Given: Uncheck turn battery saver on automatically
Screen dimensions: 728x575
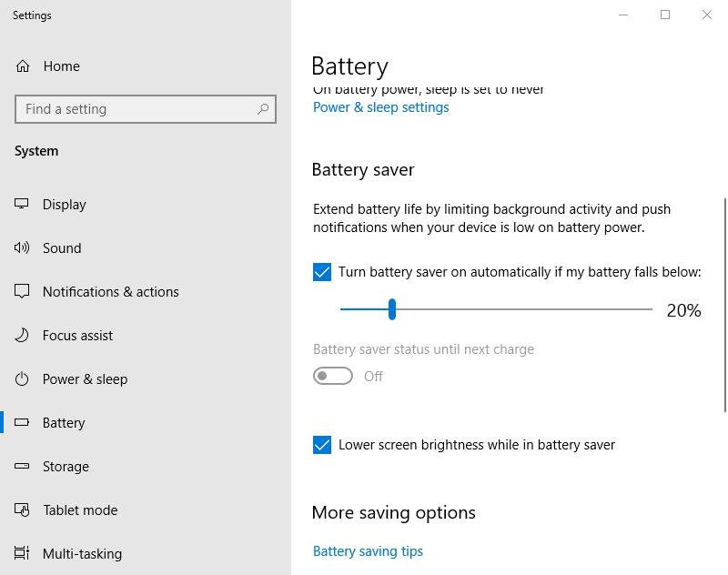Looking at the screenshot, I should (x=322, y=272).
